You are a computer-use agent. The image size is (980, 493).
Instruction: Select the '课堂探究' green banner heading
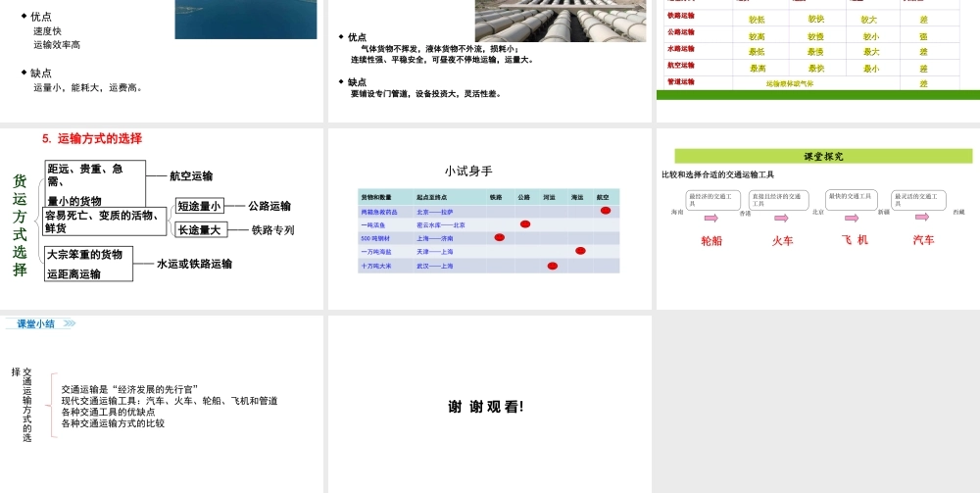823,156
